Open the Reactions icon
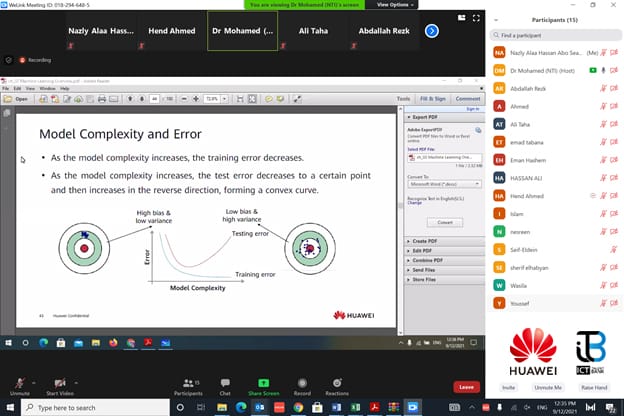Viewport: 624px width, 416px height. (337, 384)
